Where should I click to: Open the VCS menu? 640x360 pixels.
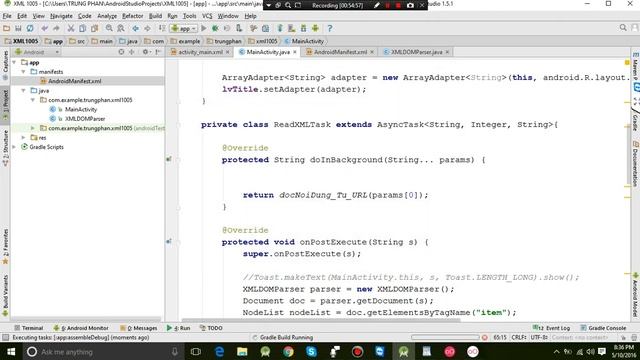[207, 16]
